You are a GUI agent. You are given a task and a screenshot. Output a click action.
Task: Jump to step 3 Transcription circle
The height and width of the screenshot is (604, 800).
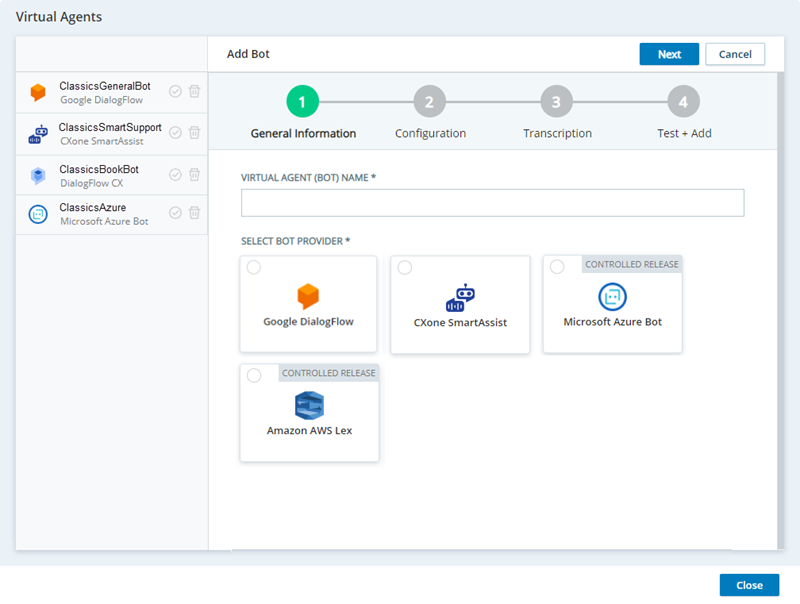[x=556, y=102]
